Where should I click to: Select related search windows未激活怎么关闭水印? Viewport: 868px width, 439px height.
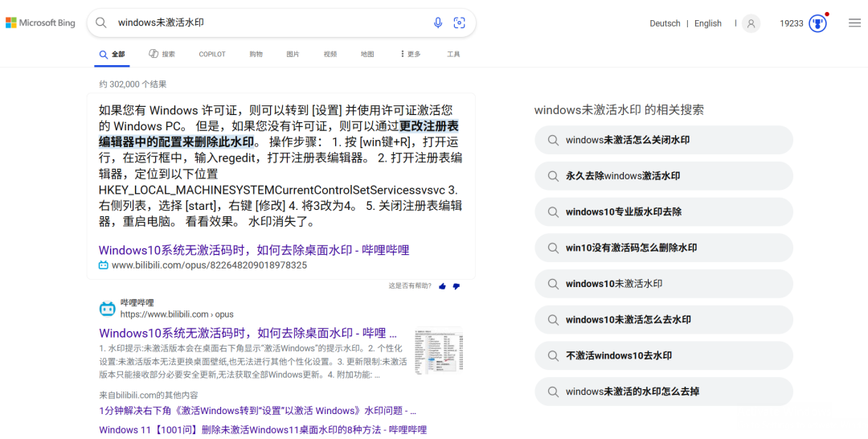pos(664,140)
